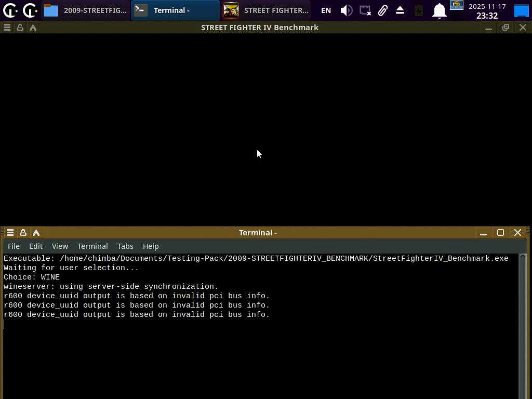Open the volume speaker icon
This screenshot has height=399, width=532.
pos(346,10)
